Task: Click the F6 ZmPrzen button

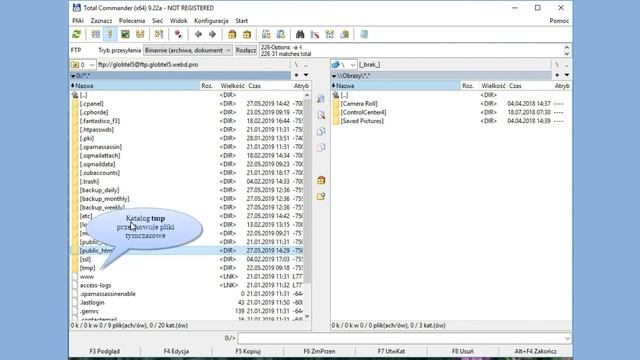Action: click(x=319, y=351)
